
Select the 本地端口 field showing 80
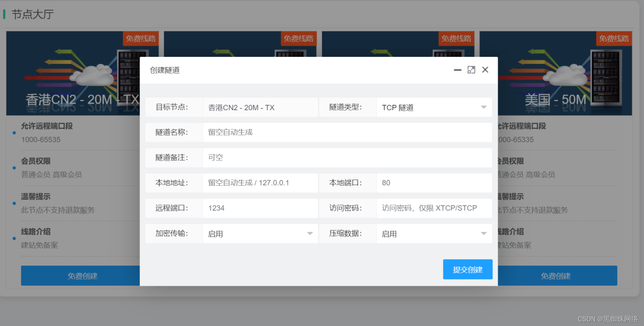[434, 183]
